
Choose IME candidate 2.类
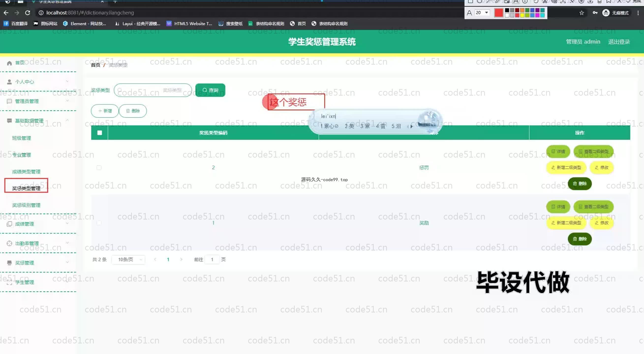350,126
